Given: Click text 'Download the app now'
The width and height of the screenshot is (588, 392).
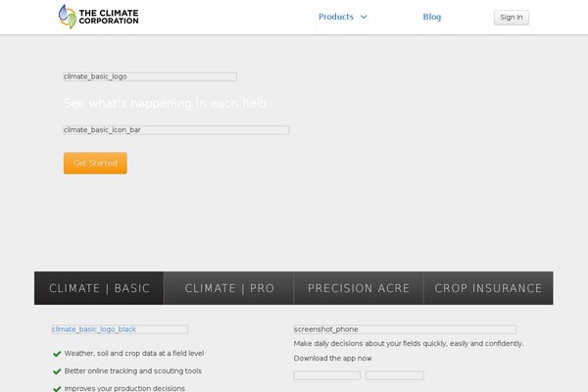Looking at the screenshot, I should coord(332,359).
